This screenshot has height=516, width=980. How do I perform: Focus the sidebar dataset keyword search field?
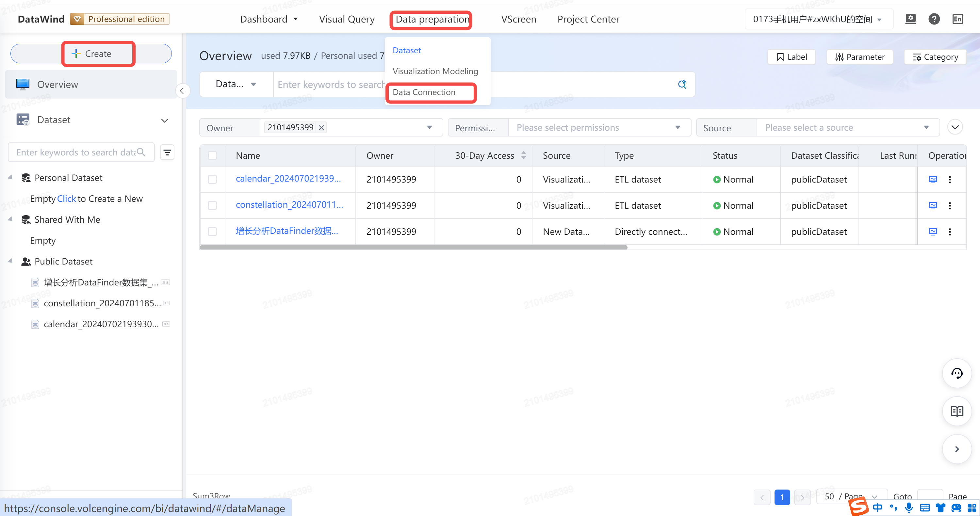[81, 152]
